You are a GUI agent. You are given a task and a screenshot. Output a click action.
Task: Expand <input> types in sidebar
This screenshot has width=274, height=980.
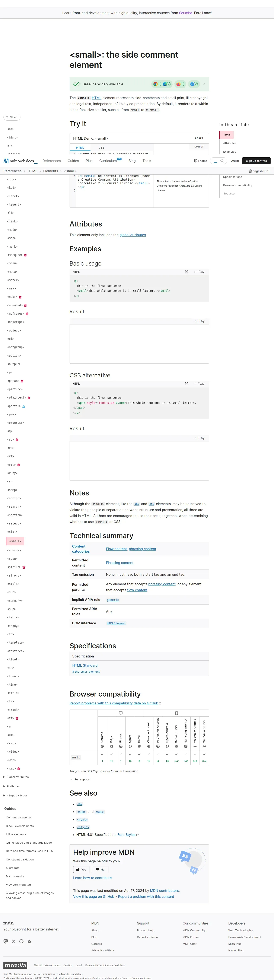(x=16, y=796)
